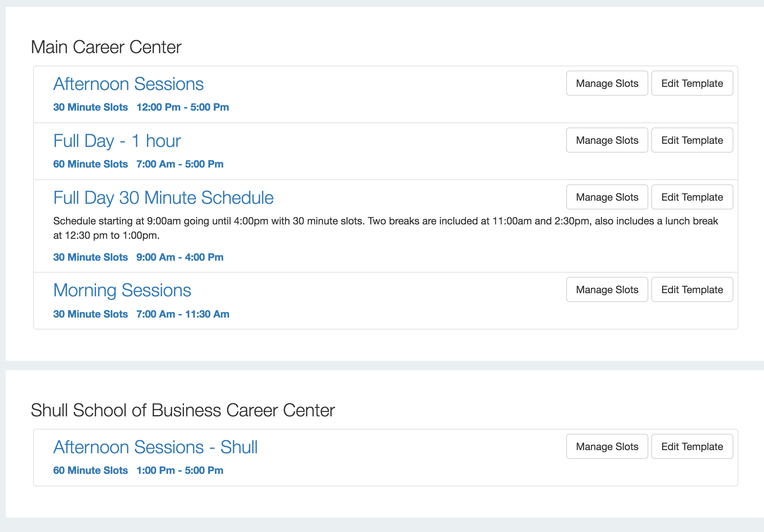The width and height of the screenshot is (764, 532).
Task: Click Edit Template for Afternoon Sessions
Action: (692, 83)
